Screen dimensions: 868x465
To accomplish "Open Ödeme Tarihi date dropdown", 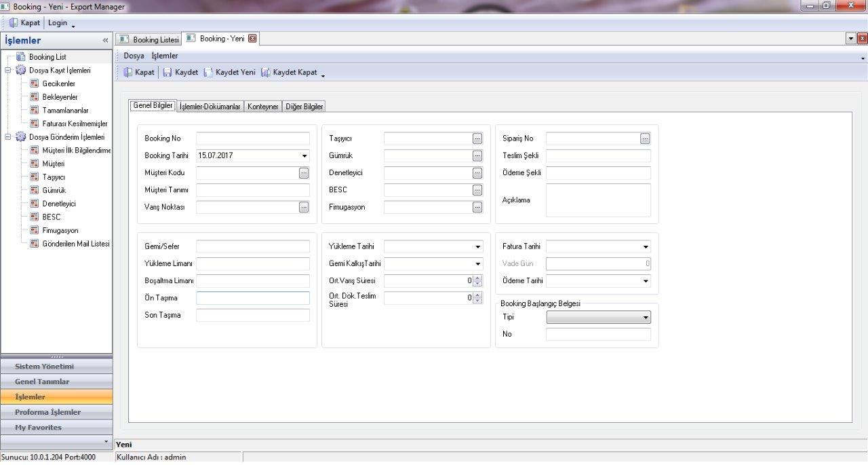I will pos(646,281).
